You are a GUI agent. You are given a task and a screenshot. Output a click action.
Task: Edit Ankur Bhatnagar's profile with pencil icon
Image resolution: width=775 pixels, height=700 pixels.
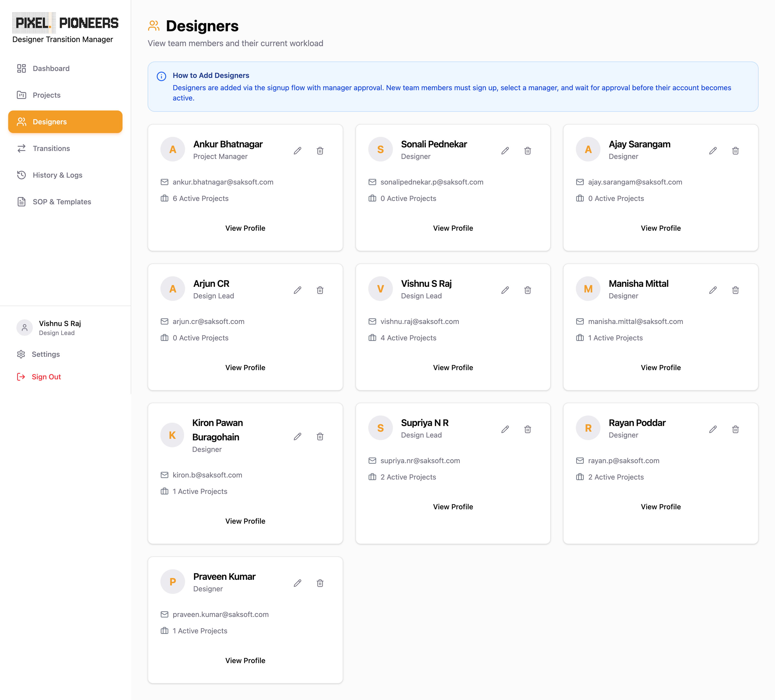pos(298,151)
